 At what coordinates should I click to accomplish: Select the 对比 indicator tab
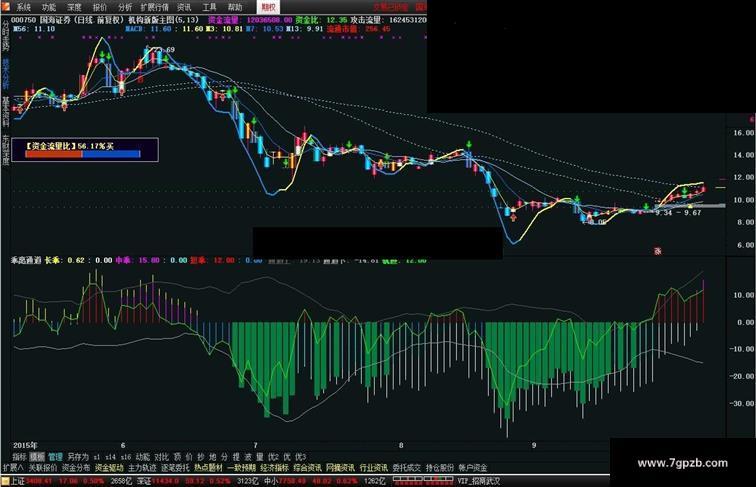click(x=162, y=456)
